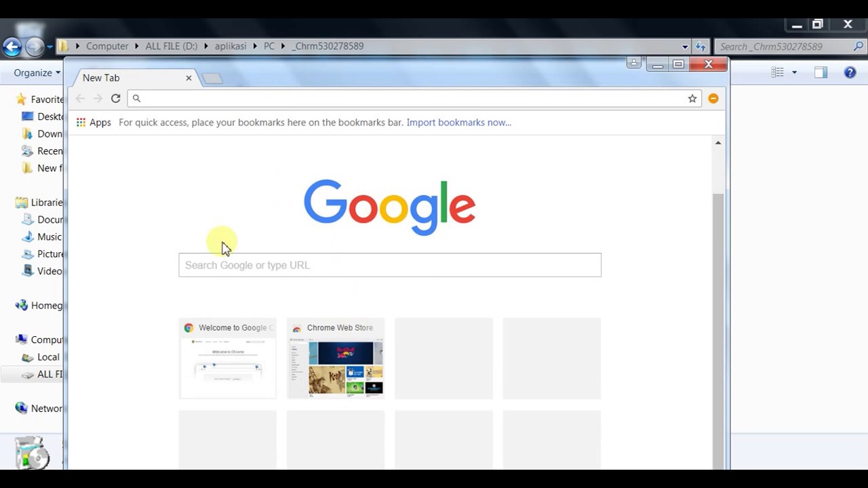
Task: Refresh Explorer folder view
Action: click(701, 46)
